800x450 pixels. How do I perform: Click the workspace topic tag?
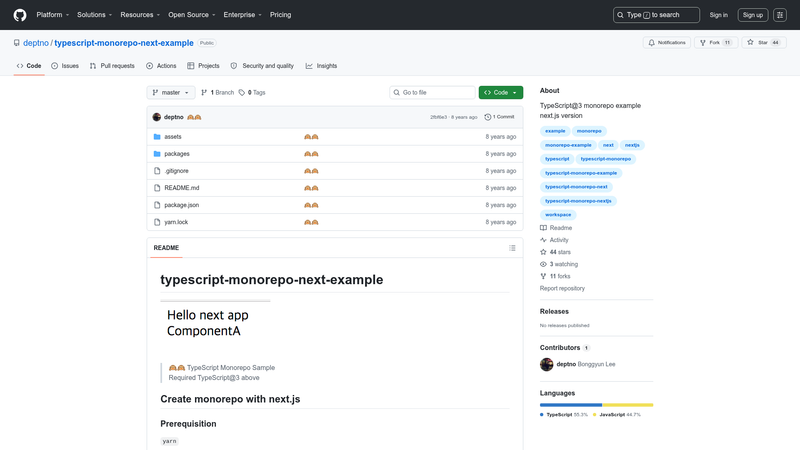click(x=558, y=215)
